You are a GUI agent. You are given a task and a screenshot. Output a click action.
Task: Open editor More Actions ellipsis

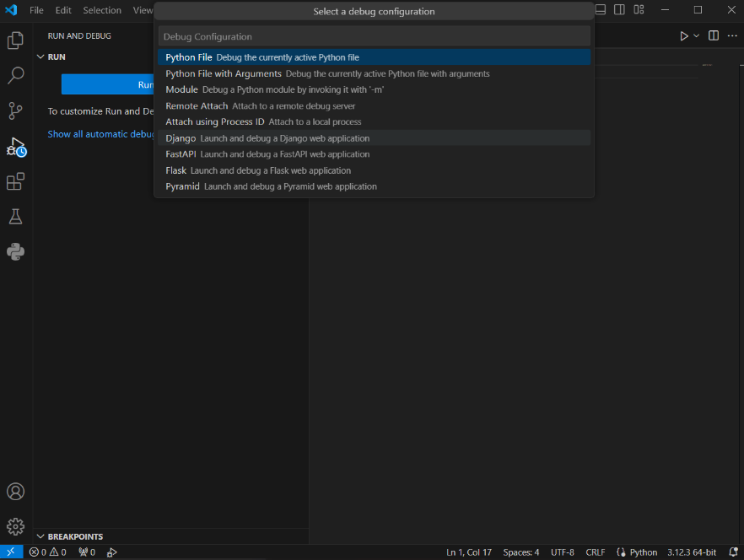click(732, 36)
